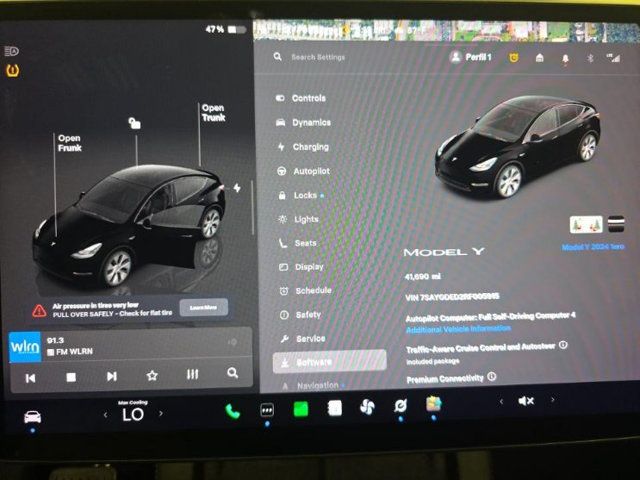640x480 pixels.
Task: Lower cabin temperature with left arrow
Action: 105,415
